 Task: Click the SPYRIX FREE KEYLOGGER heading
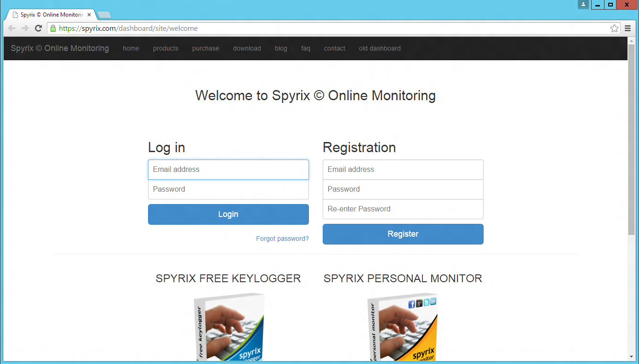pyautogui.click(x=228, y=279)
